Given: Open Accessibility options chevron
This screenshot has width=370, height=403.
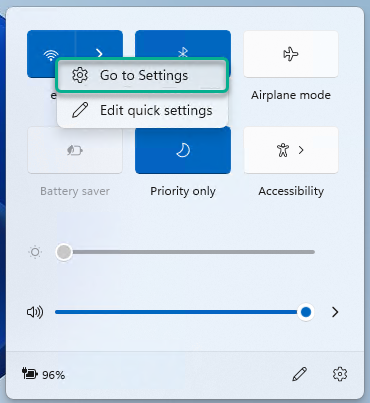Looking at the screenshot, I should coord(301,150).
